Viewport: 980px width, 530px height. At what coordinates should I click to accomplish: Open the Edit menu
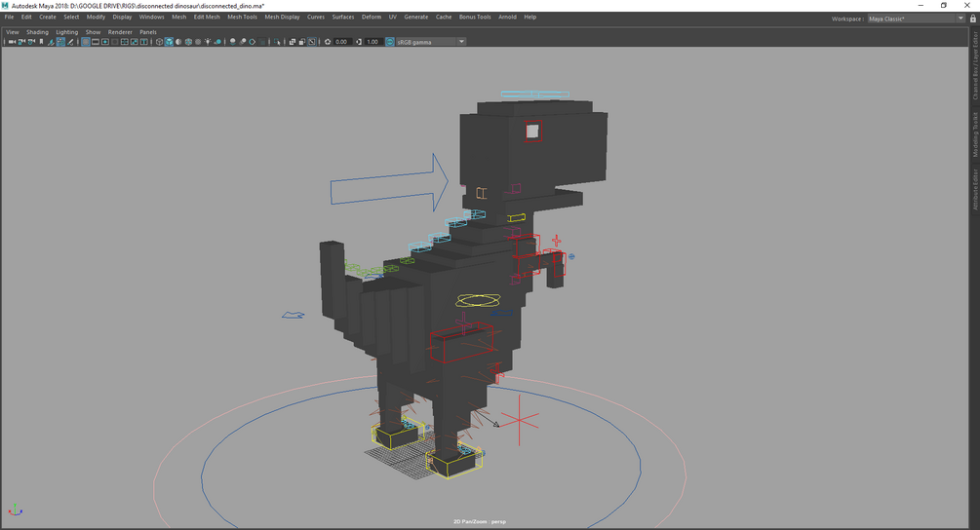[26, 17]
